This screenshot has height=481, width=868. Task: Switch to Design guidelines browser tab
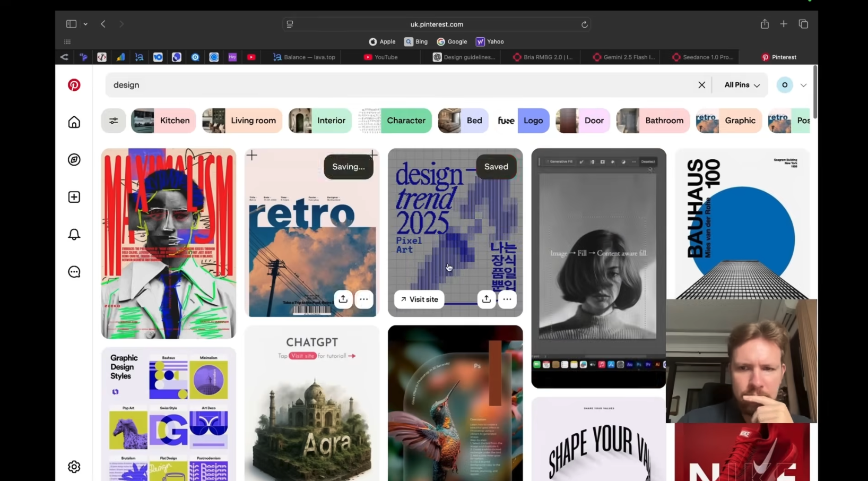pyautogui.click(x=464, y=57)
